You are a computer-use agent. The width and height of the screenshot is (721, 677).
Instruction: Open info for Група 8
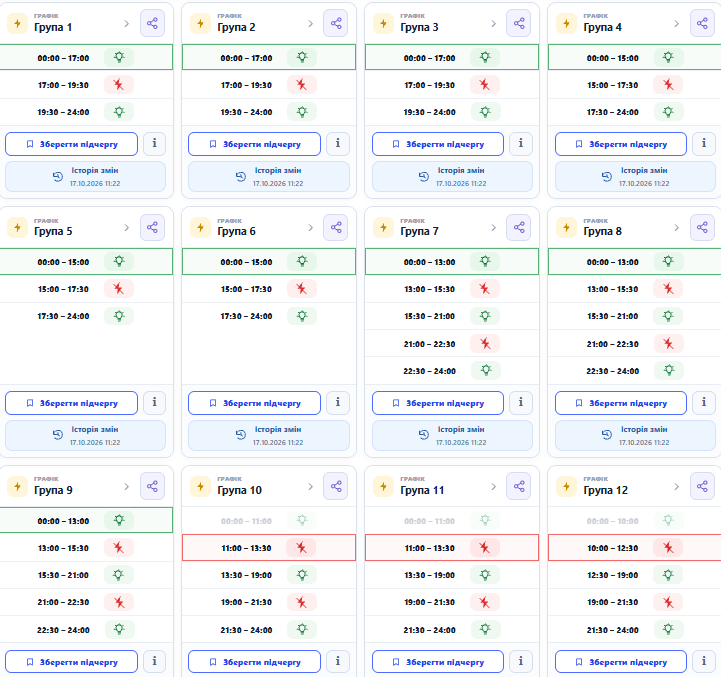point(704,403)
